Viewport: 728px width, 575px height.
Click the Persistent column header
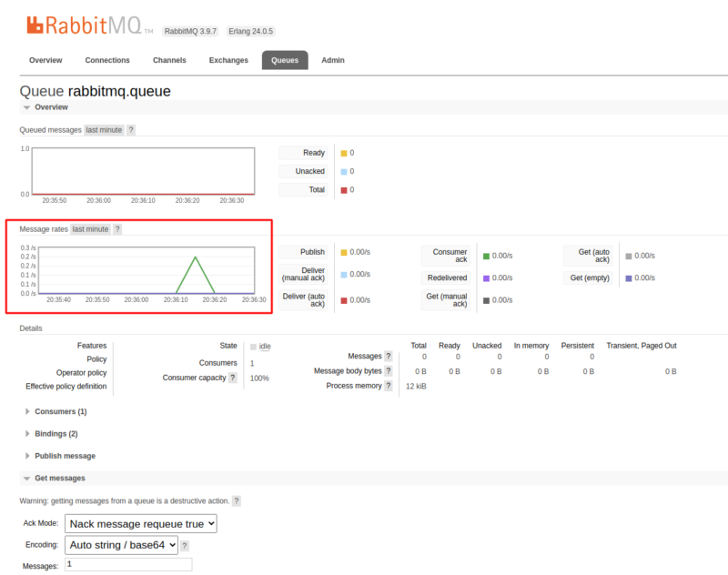click(x=578, y=346)
